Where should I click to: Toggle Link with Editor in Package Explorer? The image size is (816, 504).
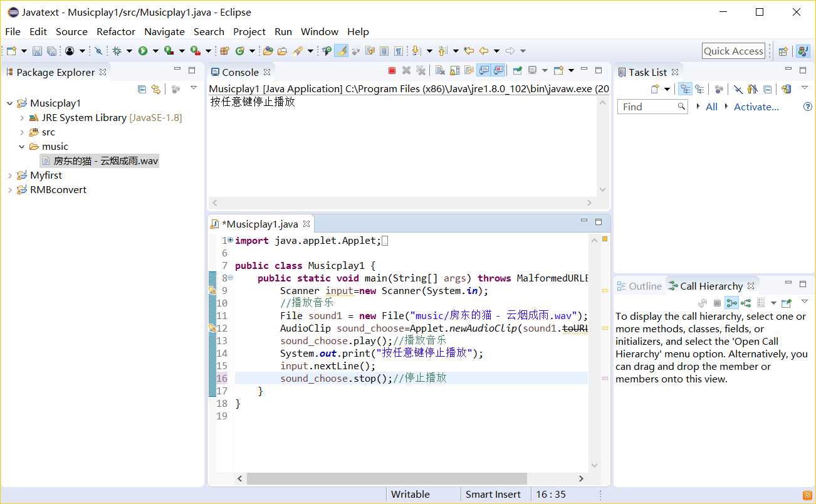(156, 89)
